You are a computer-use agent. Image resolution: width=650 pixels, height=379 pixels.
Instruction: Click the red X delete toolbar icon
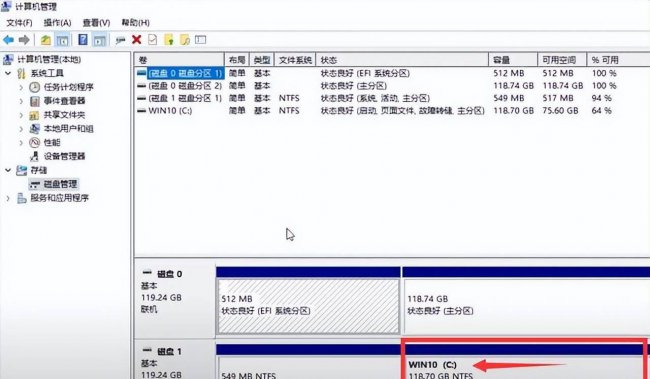[136, 40]
